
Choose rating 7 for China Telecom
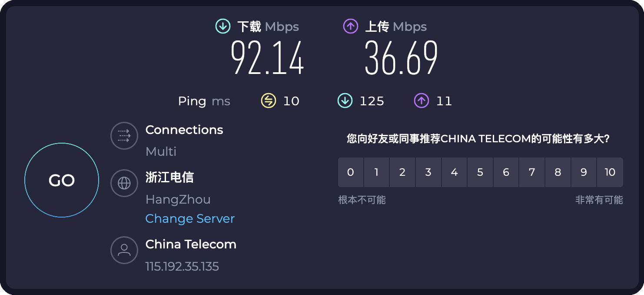tap(532, 172)
